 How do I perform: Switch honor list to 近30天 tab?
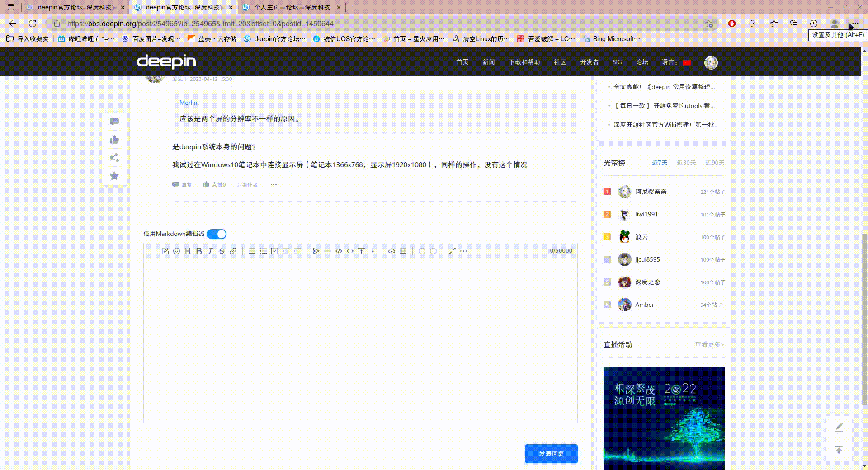(686, 163)
